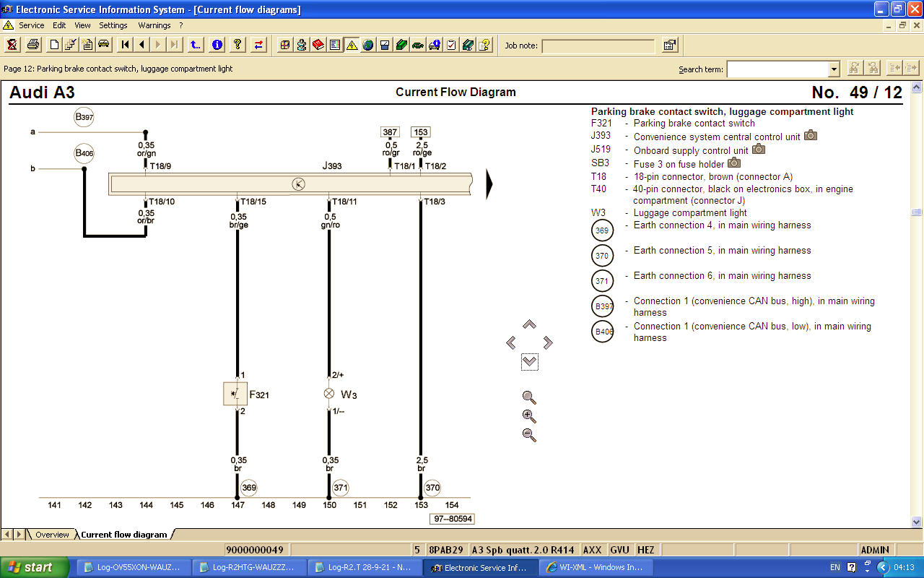Open the View menu

(82, 25)
